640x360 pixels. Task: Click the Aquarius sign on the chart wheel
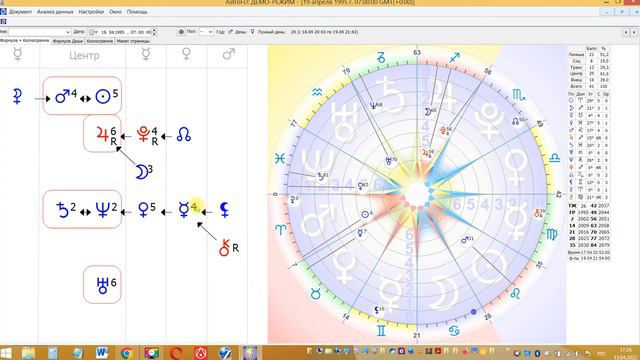[317, 93]
